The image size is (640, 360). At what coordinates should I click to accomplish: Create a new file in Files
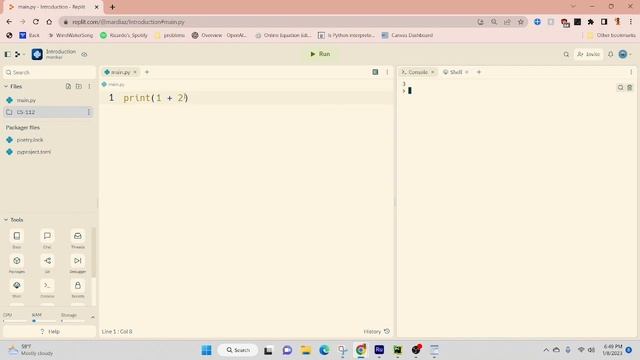68,87
